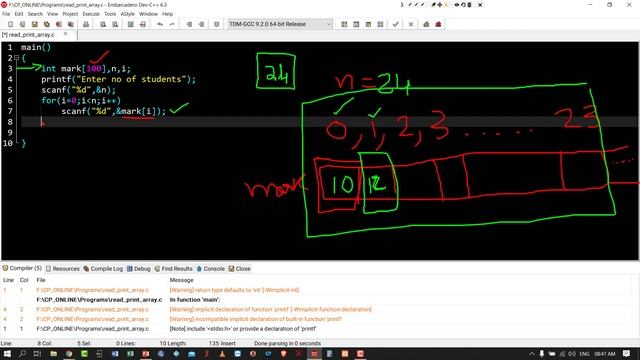Open the notification center icon

coord(627,354)
